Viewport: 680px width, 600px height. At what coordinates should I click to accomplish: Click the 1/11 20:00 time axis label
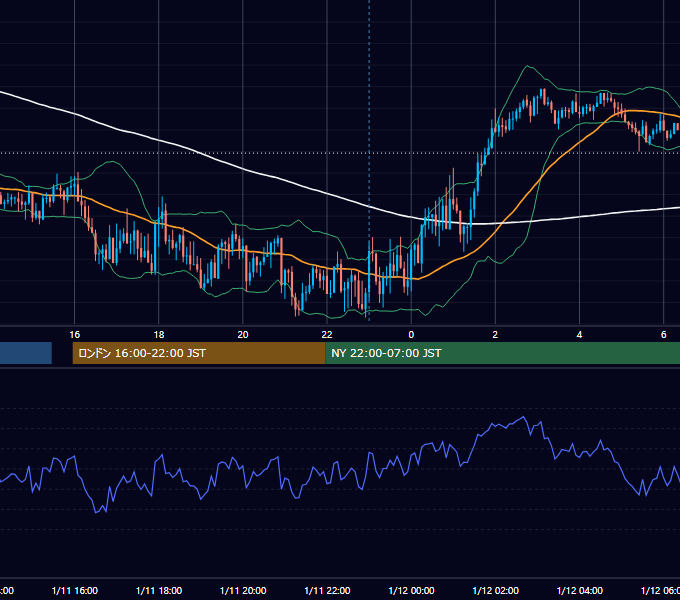[243, 590]
